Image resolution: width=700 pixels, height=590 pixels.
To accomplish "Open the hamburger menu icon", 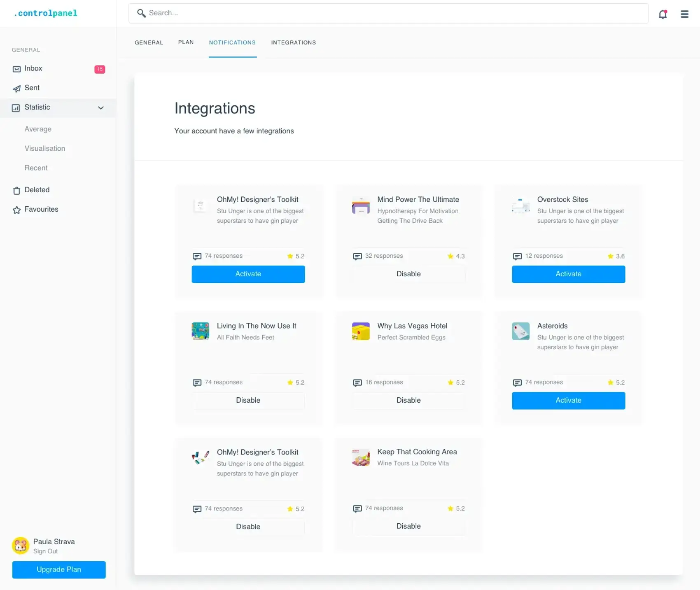I will coord(684,14).
